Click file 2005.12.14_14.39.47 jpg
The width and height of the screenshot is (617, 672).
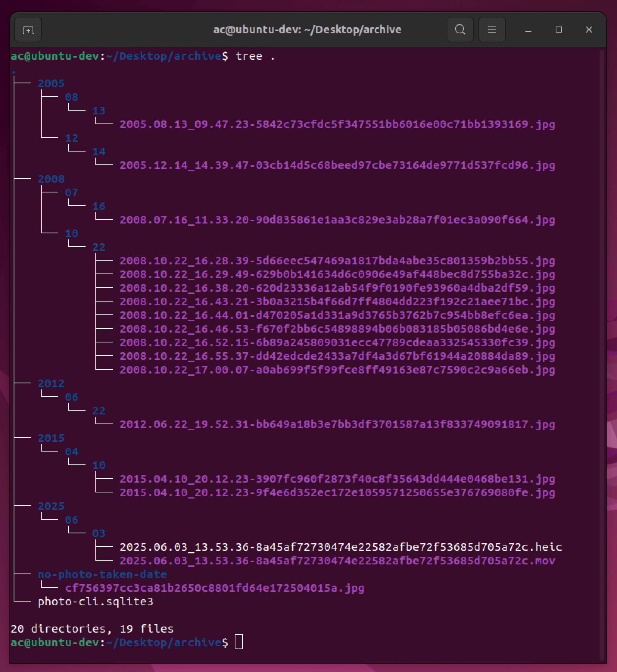(337, 165)
